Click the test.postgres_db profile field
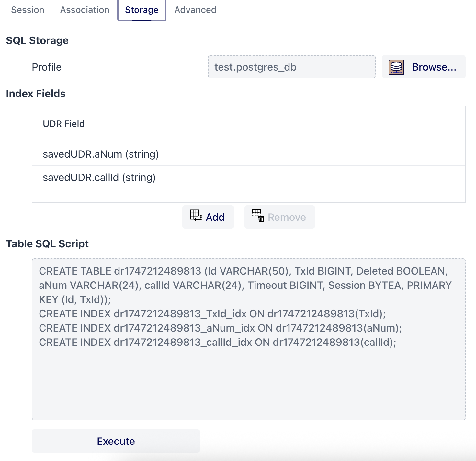The width and height of the screenshot is (476, 461). click(x=291, y=67)
